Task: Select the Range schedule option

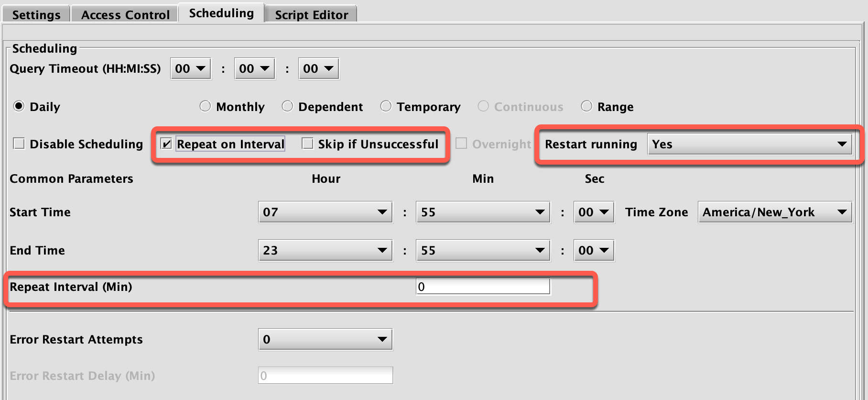Action: click(x=586, y=106)
